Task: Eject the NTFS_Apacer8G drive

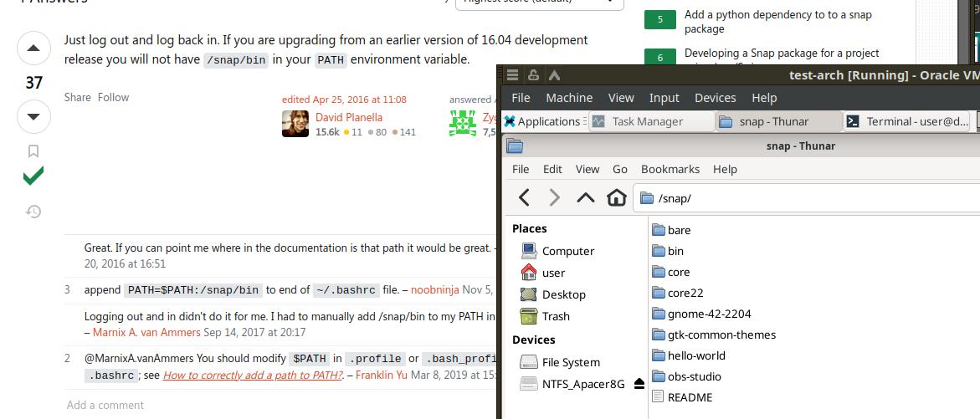Action: point(639,384)
